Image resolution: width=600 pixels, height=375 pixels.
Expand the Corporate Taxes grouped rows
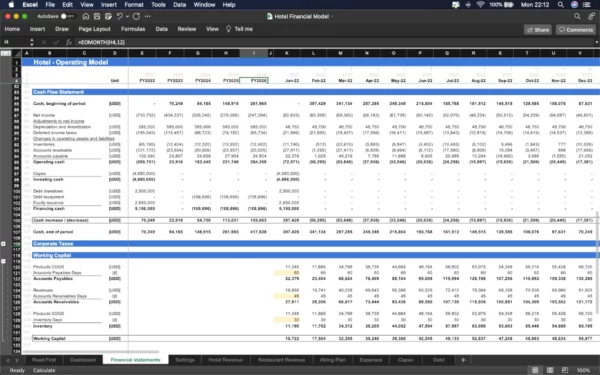pos(3,243)
